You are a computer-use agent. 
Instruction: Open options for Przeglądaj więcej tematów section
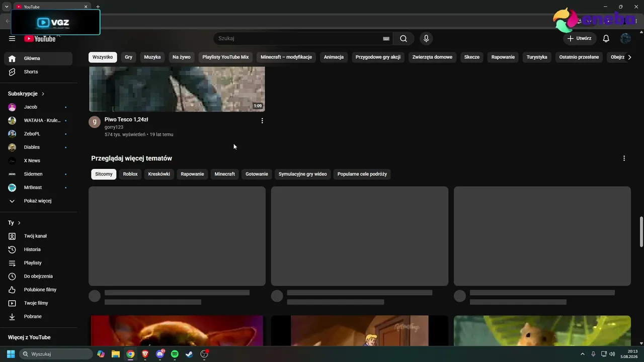pyautogui.click(x=624, y=158)
